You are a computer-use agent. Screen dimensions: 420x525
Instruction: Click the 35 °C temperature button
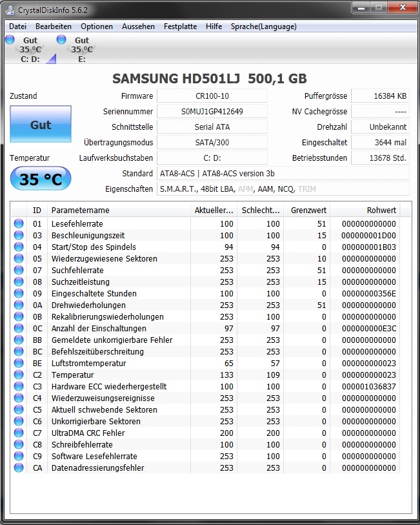tap(41, 179)
